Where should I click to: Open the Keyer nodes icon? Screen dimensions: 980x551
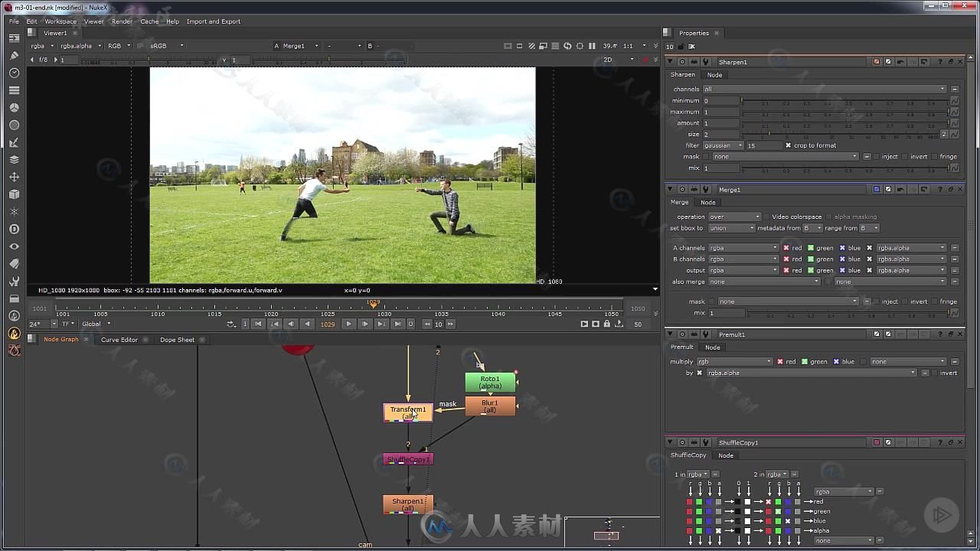click(14, 142)
